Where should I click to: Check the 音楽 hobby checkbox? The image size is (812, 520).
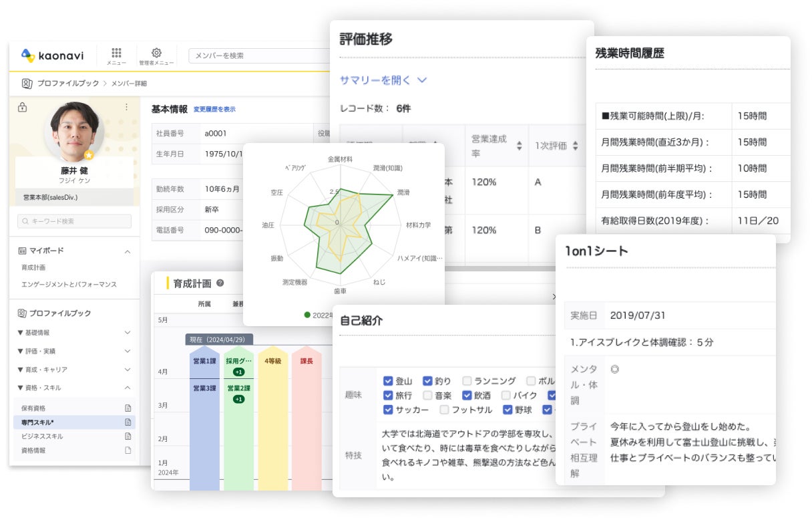pyautogui.click(x=427, y=396)
